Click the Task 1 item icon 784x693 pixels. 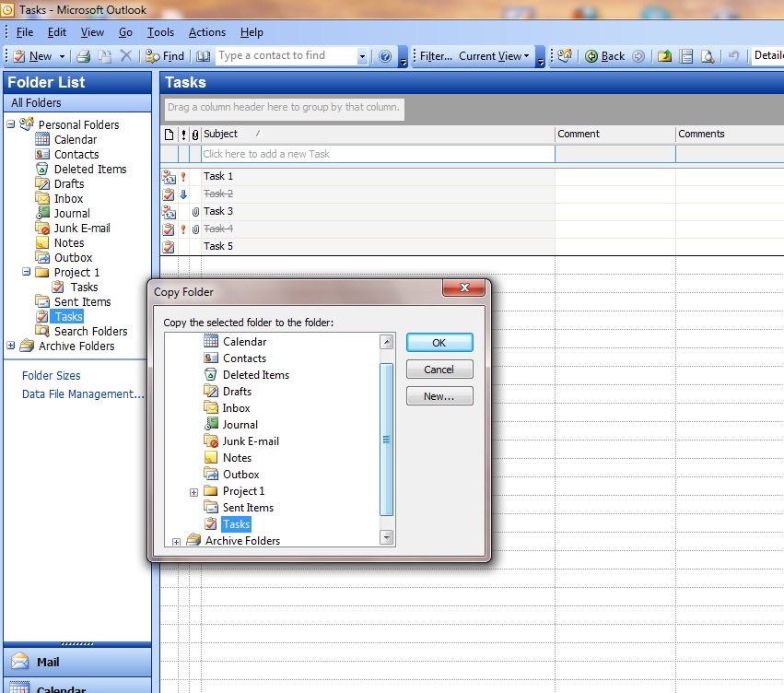[x=168, y=176]
